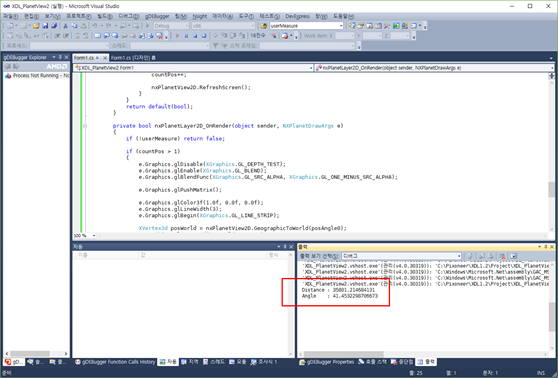558x378 pixels.
Task: Toggle 16진수 hexadecimal display
Action: [258, 36]
